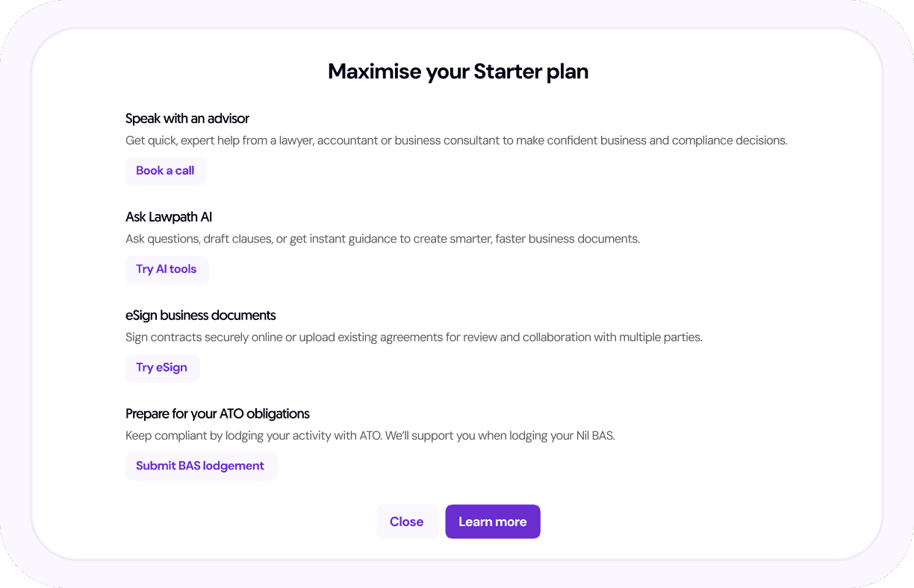This screenshot has height=588, width=914.
Task: Select the Prepare for your ATO obligations heading
Action: [x=217, y=414]
